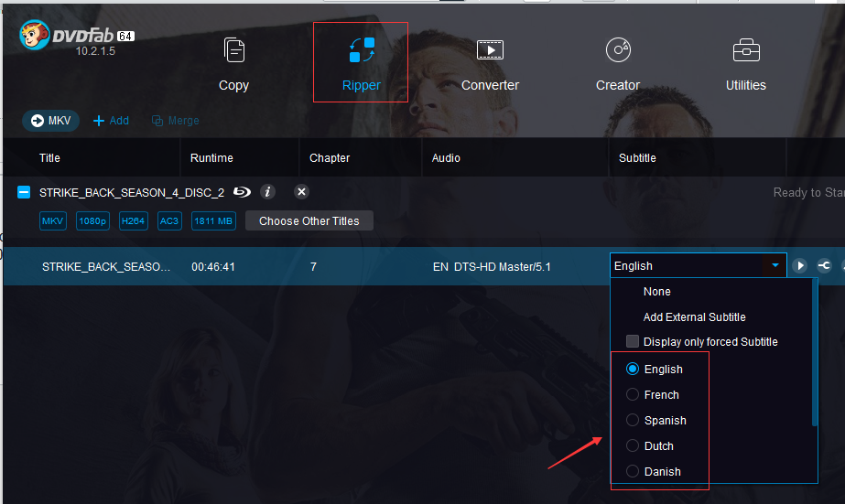Select Spanish subtitle radio button
The width and height of the screenshot is (845, 504).
633,420
